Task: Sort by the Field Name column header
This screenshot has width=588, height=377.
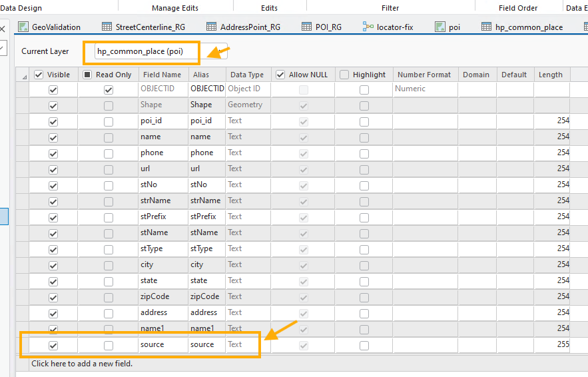Action: click(x=162, y=75)
